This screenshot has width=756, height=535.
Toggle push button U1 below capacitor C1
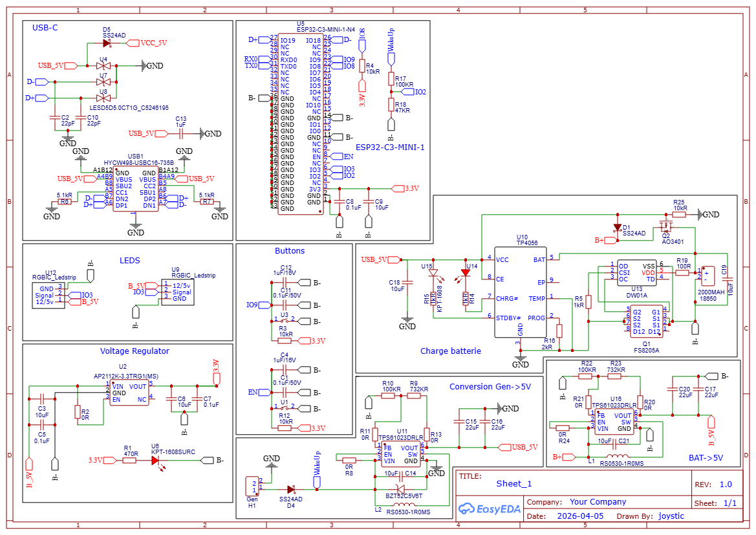tap(285, 409)
